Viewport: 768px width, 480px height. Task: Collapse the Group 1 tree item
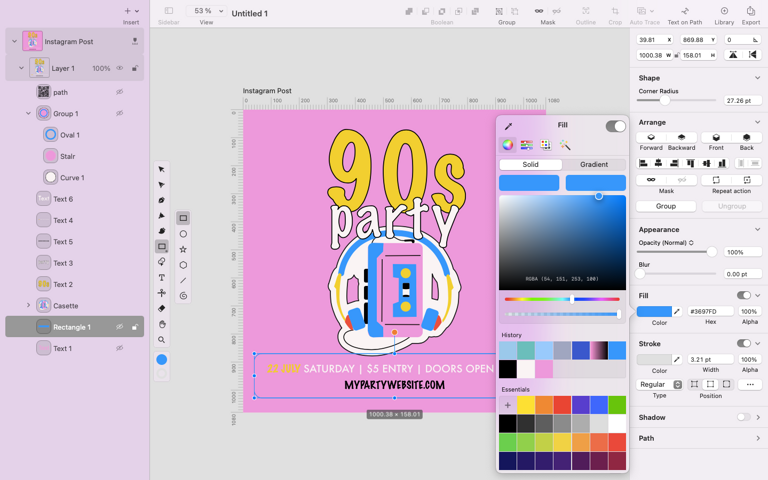(x=28, y=113)
